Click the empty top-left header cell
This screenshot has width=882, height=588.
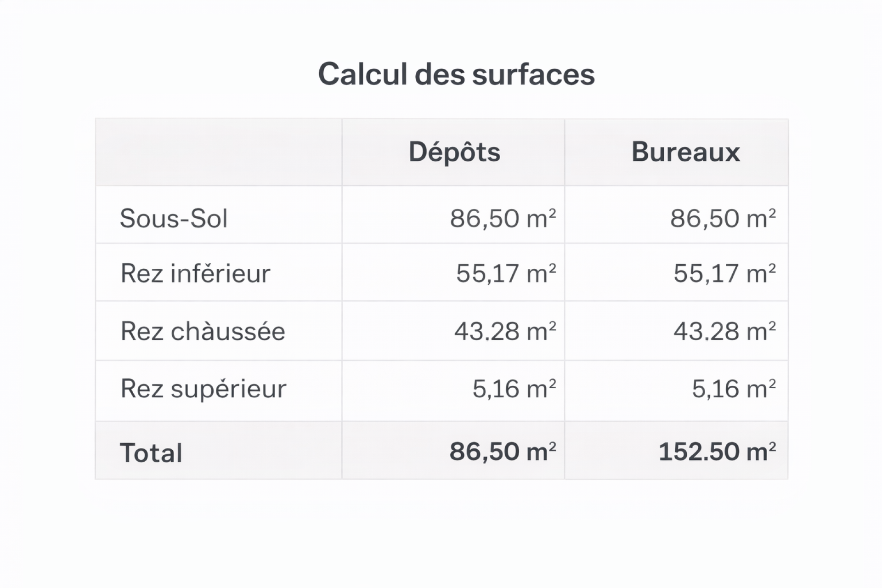(x=219, y=152)
